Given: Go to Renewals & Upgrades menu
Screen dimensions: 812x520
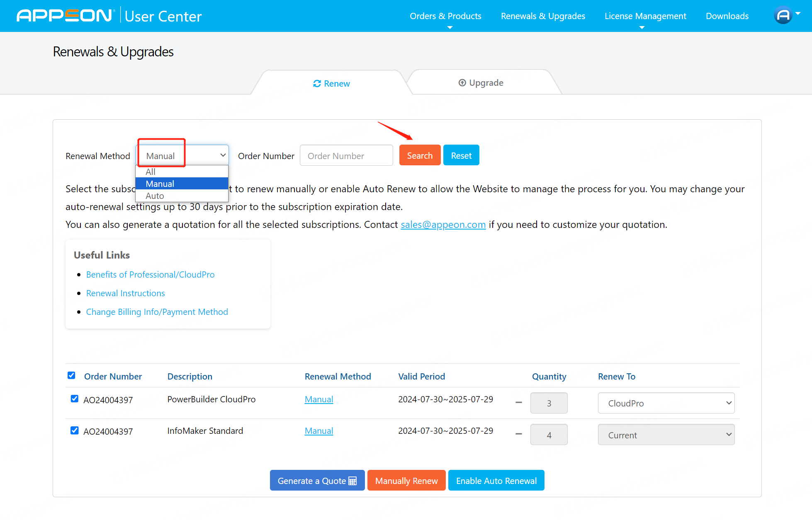Looking at the screenshot, I should [x=543, y=16].
